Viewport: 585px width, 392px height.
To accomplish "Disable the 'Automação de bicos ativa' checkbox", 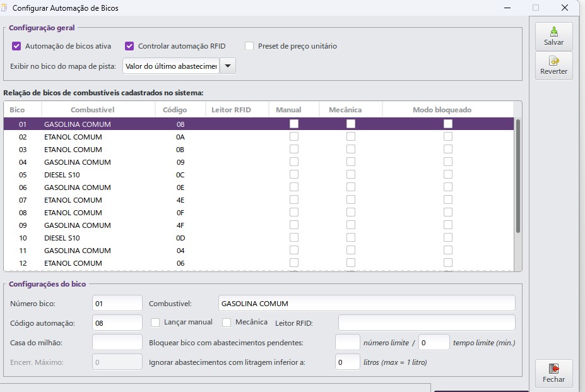I will (x=16, y=46).
